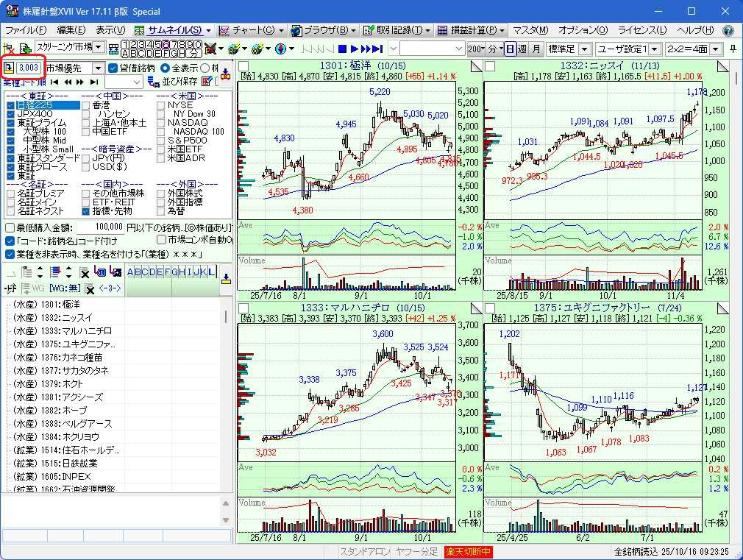This screenshot has width=743, height=560.
Task: Enable the 香港 market checkbox
Action: pyautogui.click(x=85, y=105)
